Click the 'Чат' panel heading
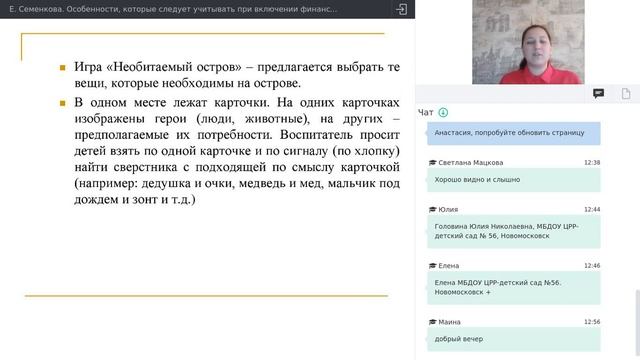The image size is (640, 360). point(425,113)
